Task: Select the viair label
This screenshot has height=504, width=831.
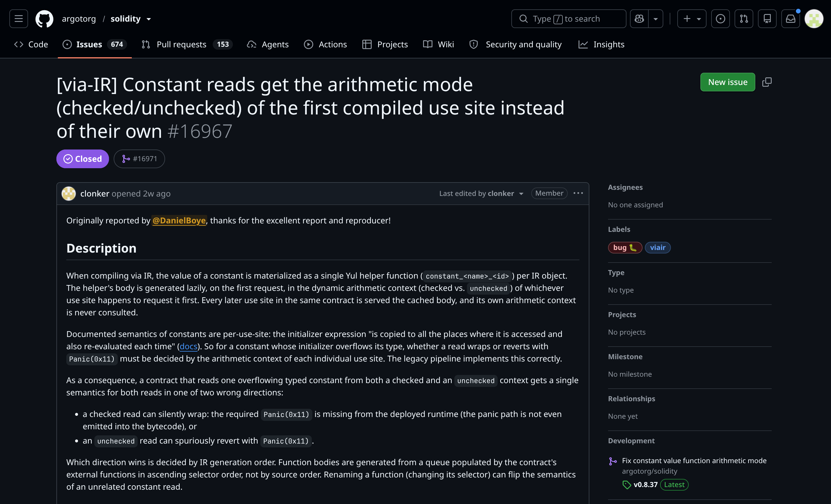Action: tap(658, 247)
